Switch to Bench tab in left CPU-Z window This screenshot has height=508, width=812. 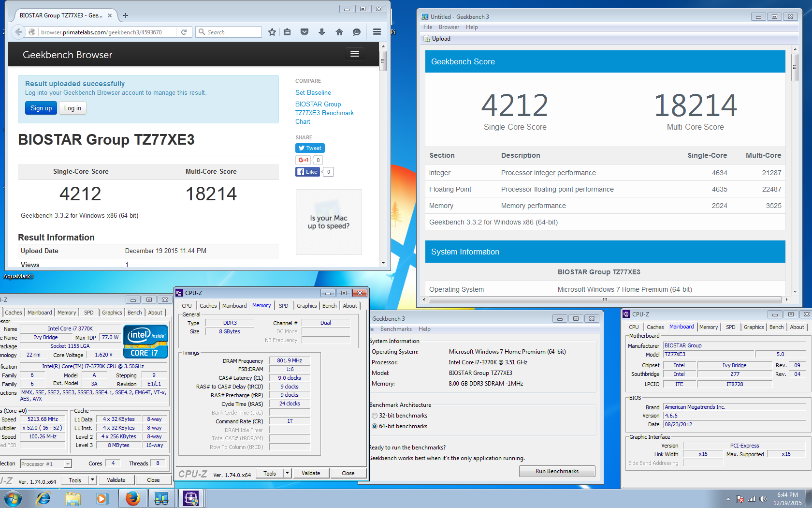pos(135,313)
